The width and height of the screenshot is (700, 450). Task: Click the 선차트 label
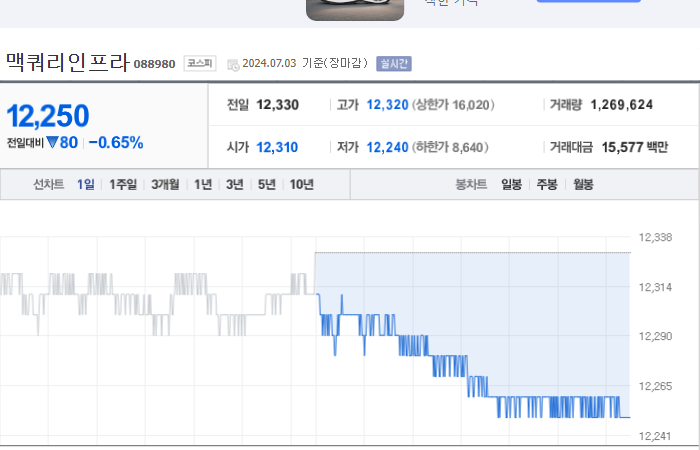(x=49, y=184)
